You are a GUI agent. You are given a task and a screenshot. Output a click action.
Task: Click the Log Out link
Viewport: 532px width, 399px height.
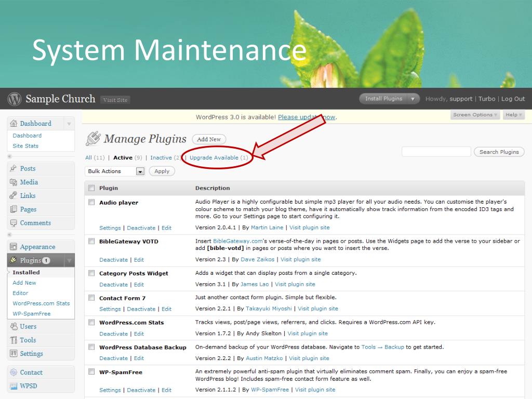(513, 99)
